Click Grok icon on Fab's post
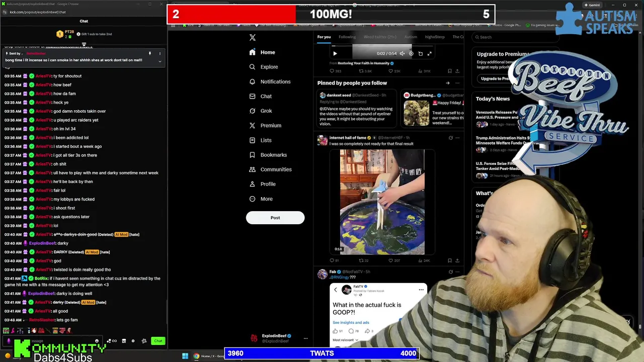This screenshot has height=362, width=644. (450, 272)
